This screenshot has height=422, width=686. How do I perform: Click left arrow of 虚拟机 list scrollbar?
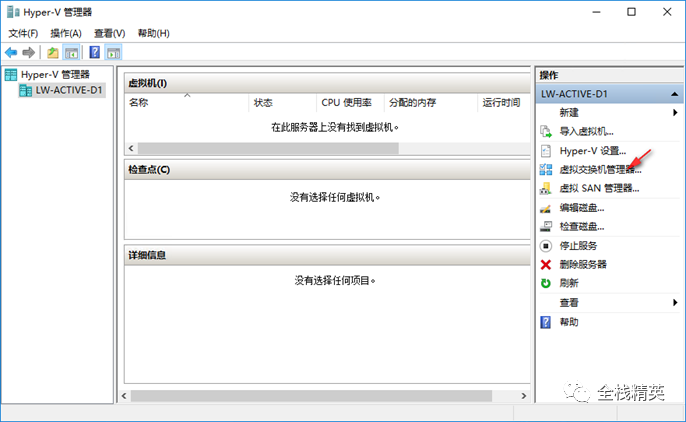click(x=131, y=149)
